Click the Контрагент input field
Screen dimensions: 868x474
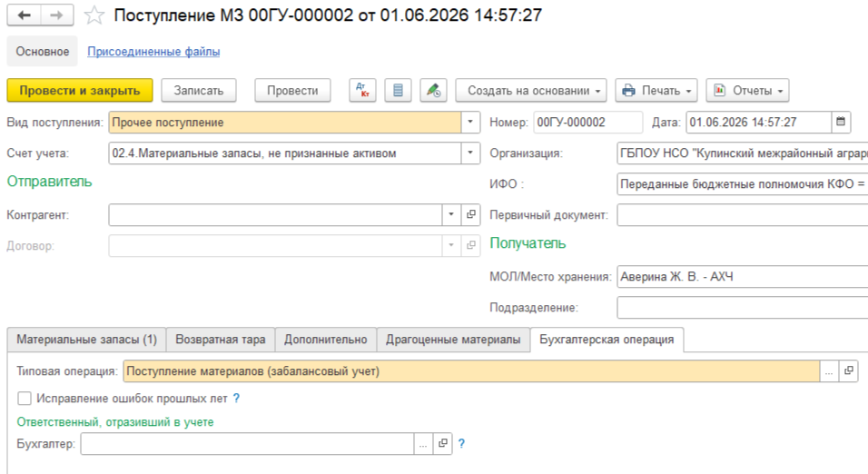[x=275, y=214]
